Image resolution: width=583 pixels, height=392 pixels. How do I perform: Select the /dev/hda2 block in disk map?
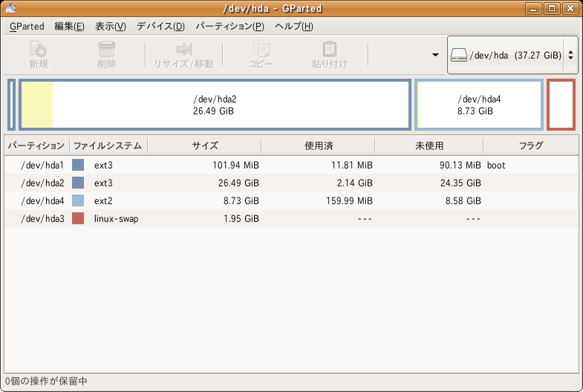coord(215,105)
